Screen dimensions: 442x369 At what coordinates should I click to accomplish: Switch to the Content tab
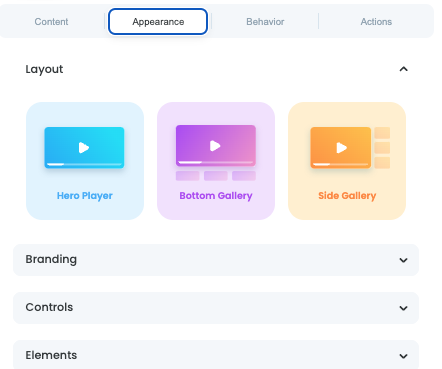point(51,22)
